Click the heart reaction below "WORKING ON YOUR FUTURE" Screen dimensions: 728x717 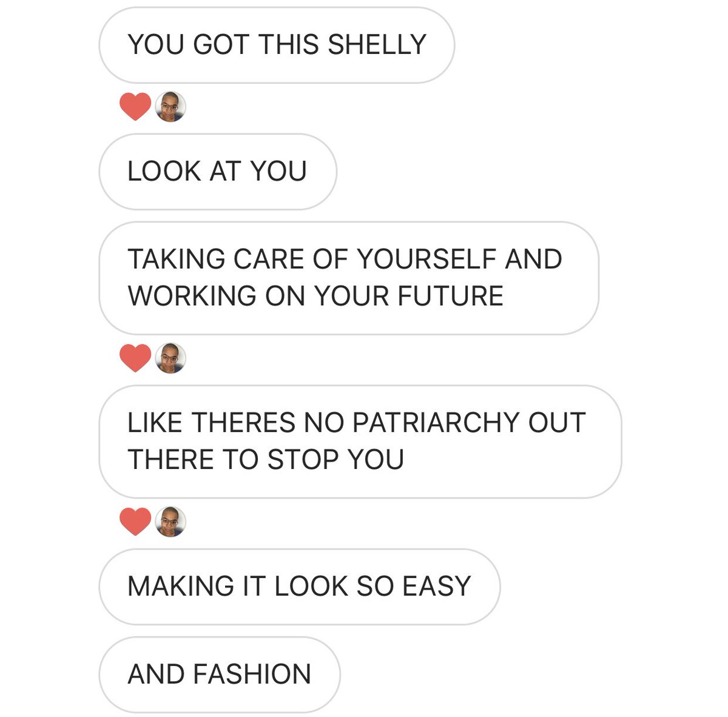pos(135,358)
